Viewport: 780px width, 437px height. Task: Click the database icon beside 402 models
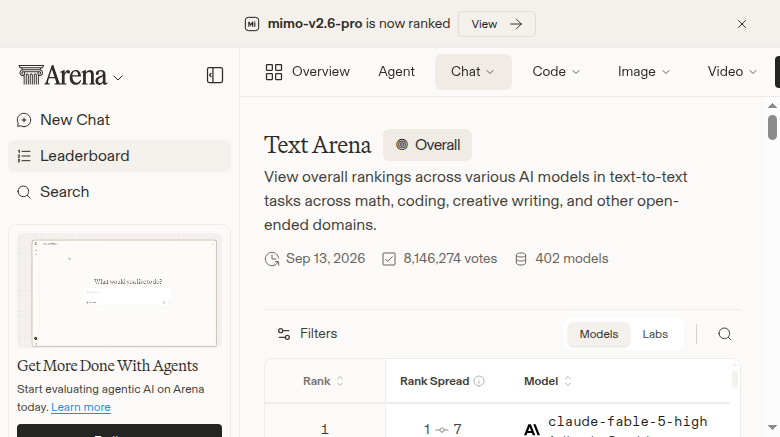521,259
